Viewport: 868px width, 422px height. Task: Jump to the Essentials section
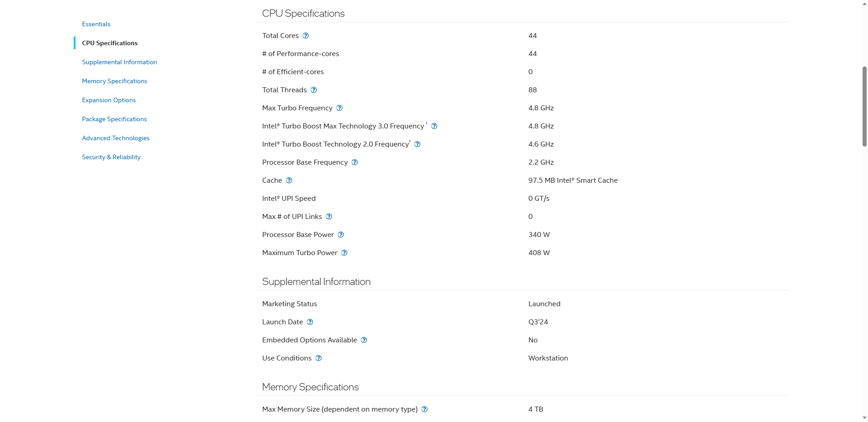(96, 24)
